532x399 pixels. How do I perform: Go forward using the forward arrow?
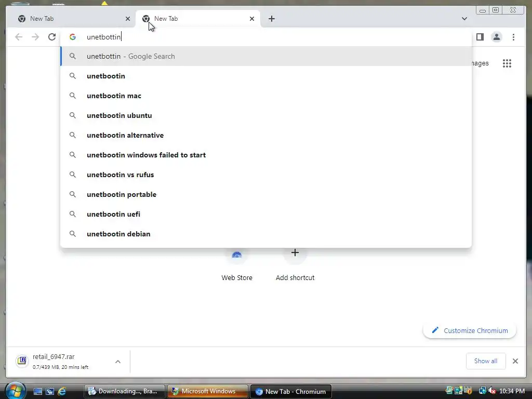[35, 37]
